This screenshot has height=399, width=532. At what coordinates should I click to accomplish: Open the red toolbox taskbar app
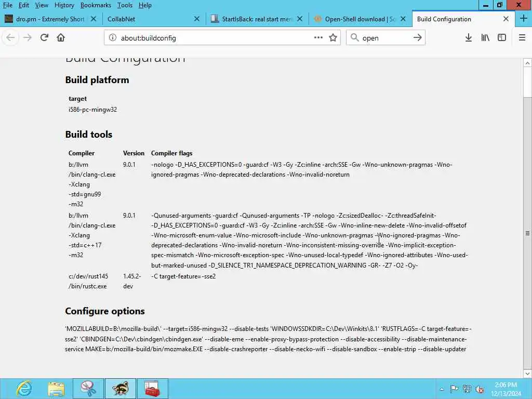[x=152, y=389]
